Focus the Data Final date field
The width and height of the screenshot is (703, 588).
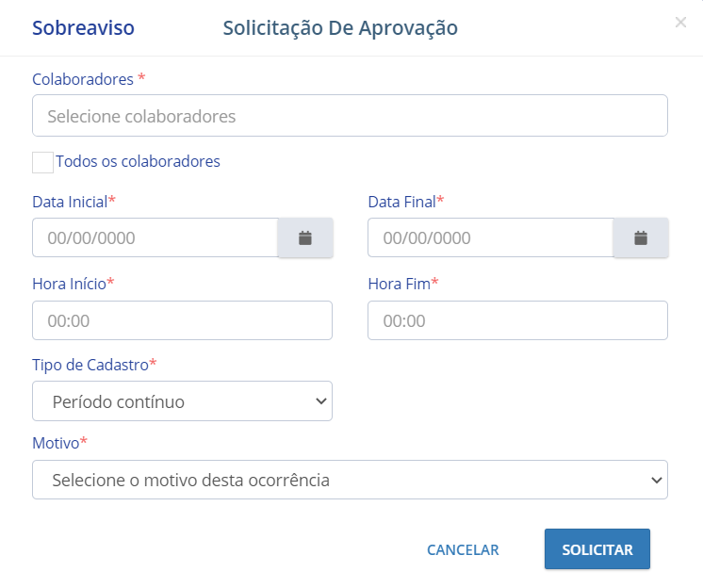tap(490, 237)
